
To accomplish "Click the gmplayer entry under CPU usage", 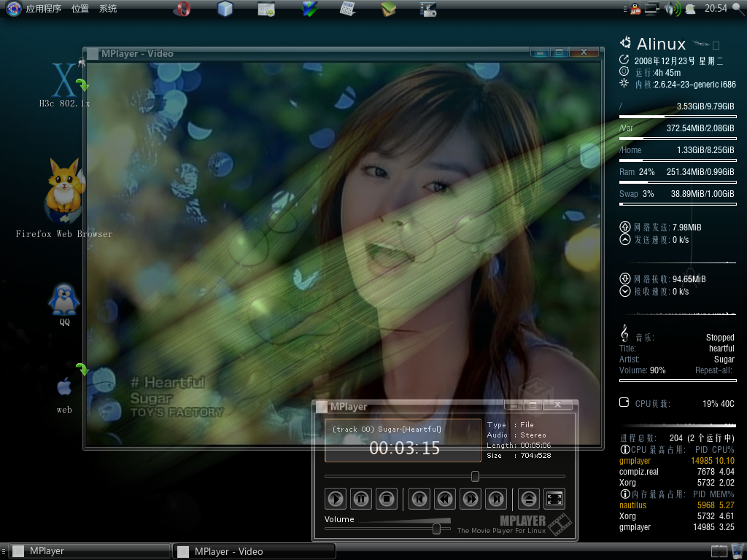I will click(676, 461).
